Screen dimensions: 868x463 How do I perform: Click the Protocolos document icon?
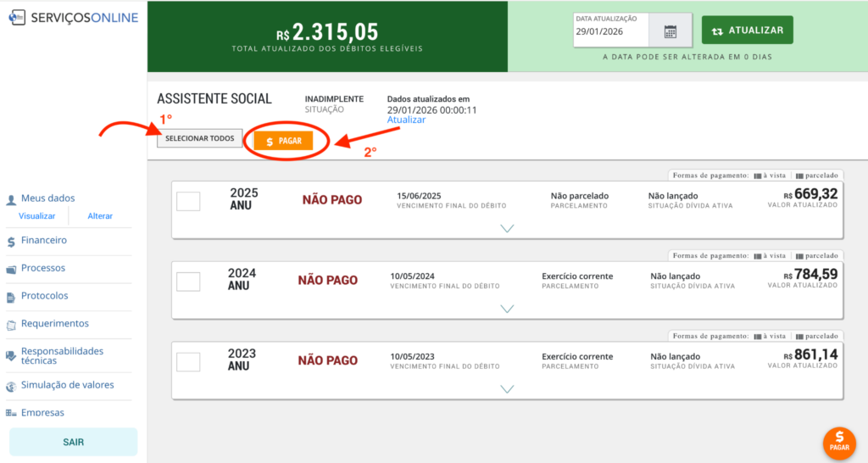11,297
